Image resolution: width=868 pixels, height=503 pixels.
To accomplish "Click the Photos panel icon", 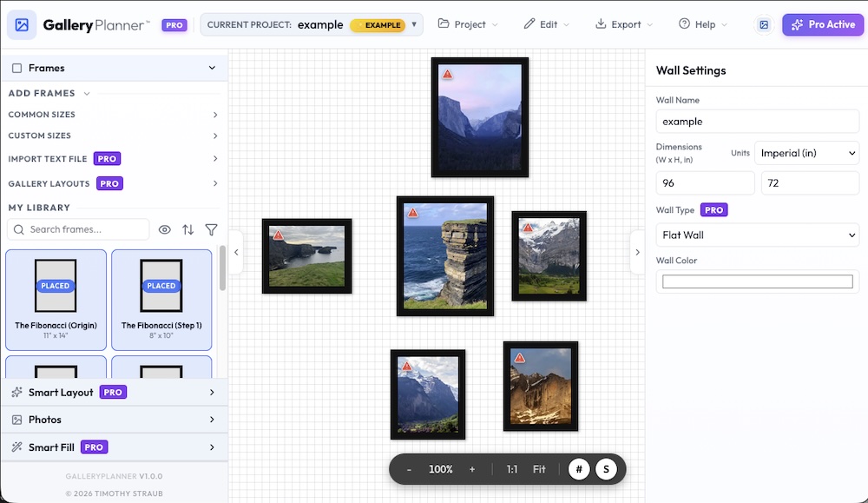I will point(16,420).
